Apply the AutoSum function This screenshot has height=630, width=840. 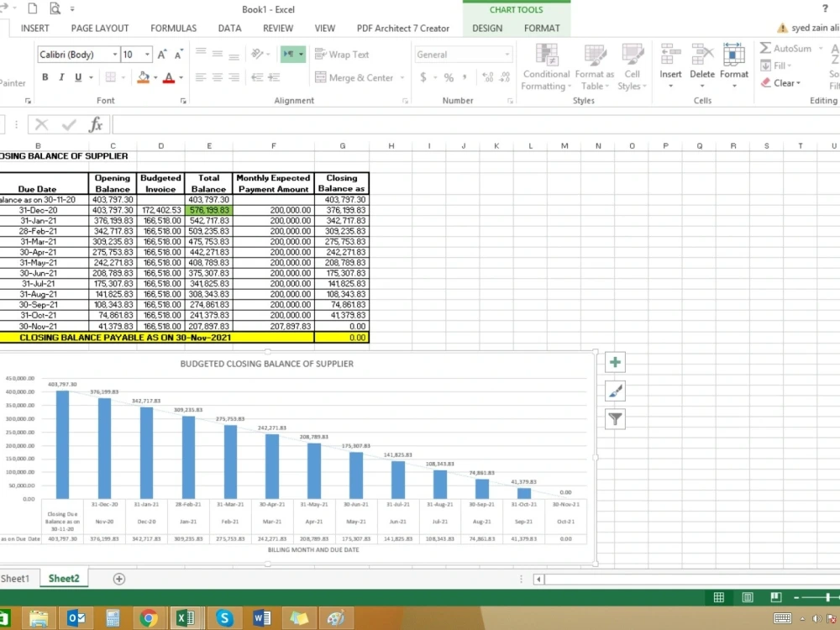[x=790, y=48]
